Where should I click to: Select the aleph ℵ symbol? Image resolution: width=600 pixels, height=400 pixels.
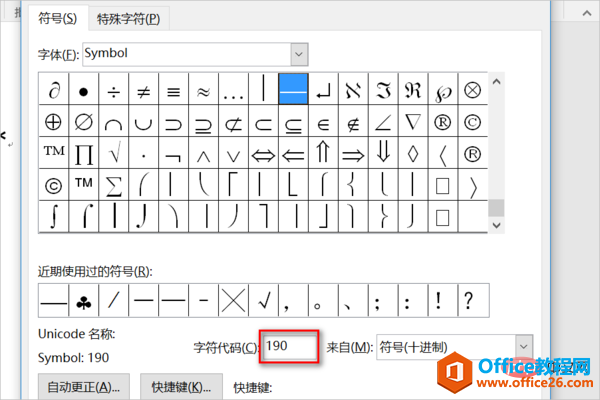[x=353, y=88]
